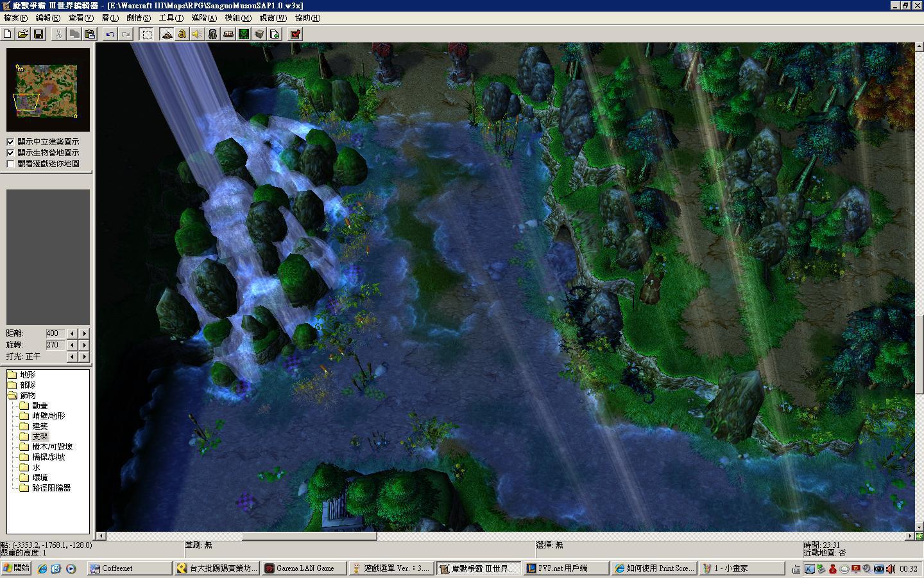Switch to Garena LAN Game taskbar window
Screen dimensions: 924x578
point(305,568)
